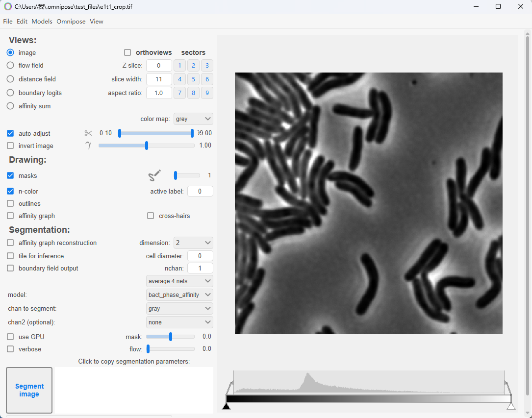Click the gamma symbol icon
Viewport: 532px width, 418px height.
pos(88,146)
